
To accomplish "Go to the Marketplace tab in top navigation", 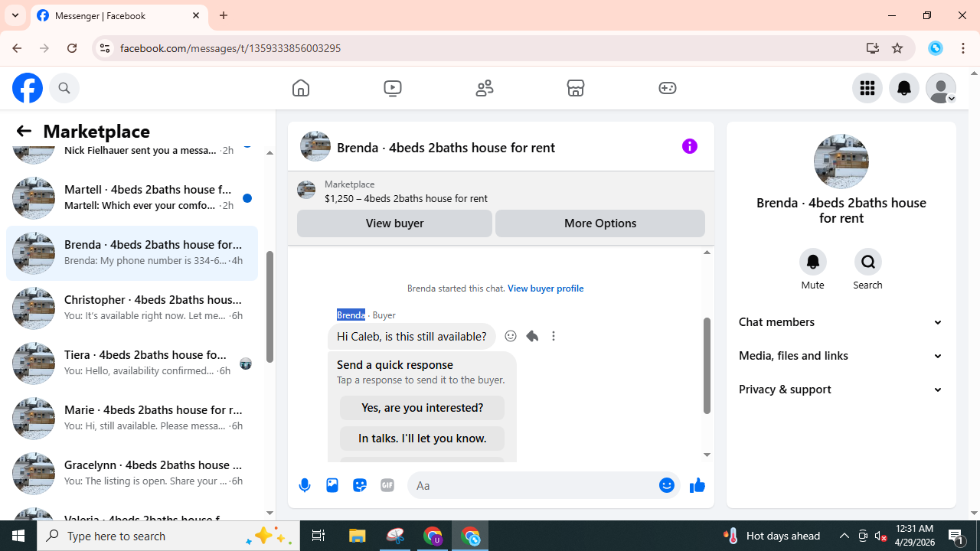I will [x=576, y=88].
